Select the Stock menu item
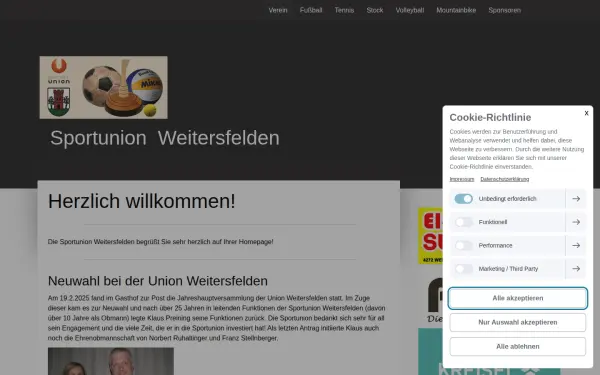Viewport: 600px width, 375px height. [375, 10]
